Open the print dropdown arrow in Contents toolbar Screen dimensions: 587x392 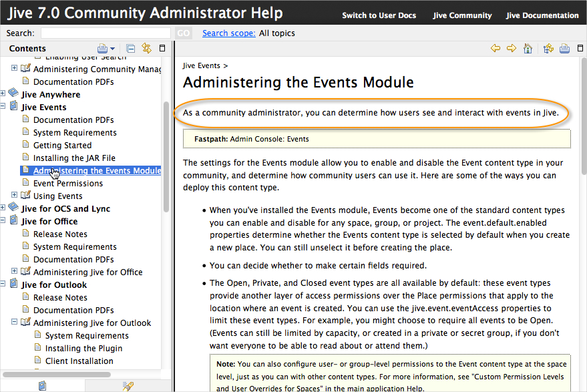112,49
